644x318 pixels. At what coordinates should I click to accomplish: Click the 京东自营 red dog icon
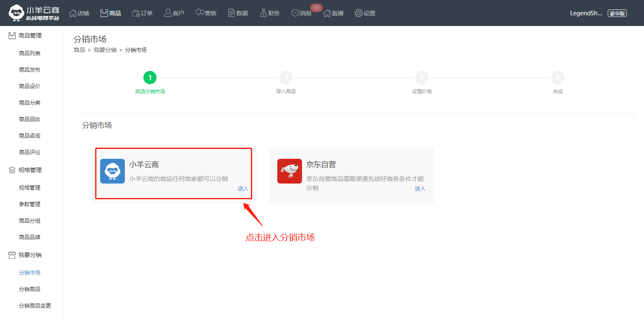[x=289, y=171]
